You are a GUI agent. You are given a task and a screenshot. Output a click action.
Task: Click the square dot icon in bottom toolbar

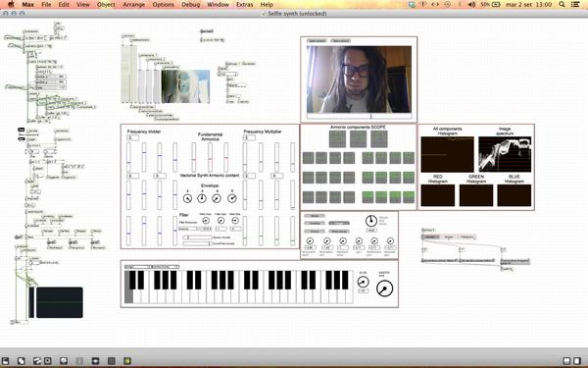point(48,361)
